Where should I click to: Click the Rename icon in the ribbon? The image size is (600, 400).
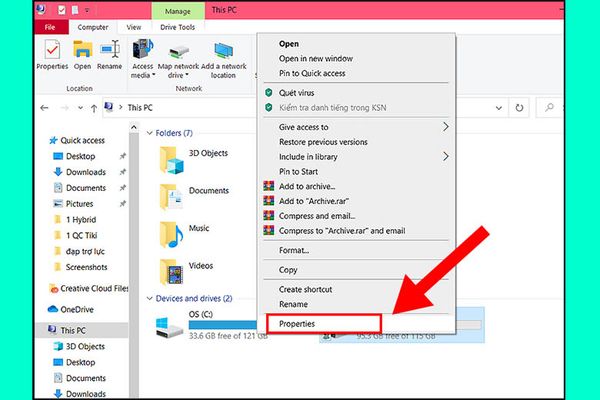pyautogui.click(x=110, y=50)
